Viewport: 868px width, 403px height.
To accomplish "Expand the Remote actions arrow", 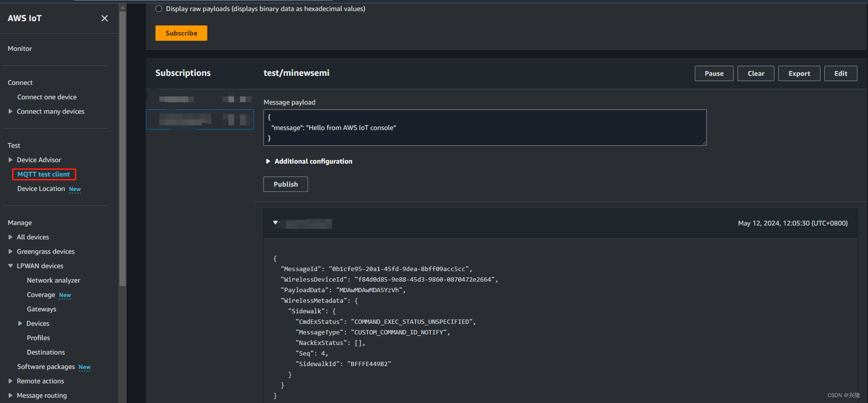I will pyautogui.click(x=11, y=381).
